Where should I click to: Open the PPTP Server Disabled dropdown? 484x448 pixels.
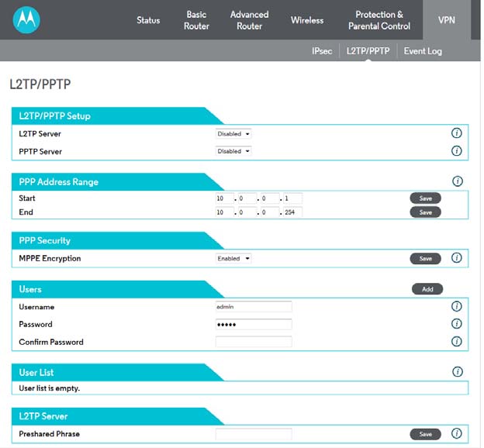233,151
